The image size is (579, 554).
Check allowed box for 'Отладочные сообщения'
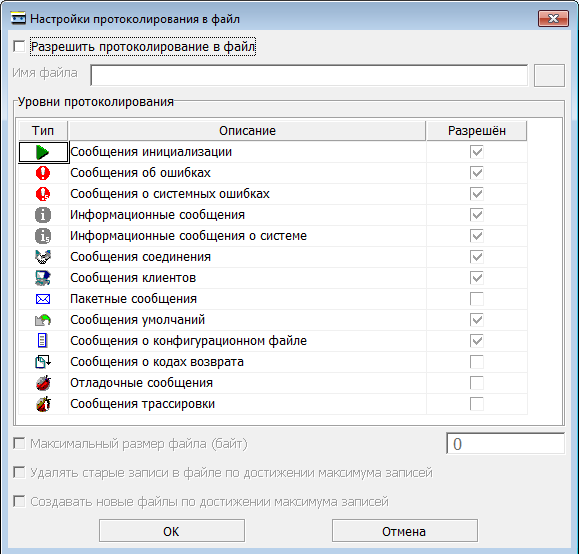coord(477,383)
